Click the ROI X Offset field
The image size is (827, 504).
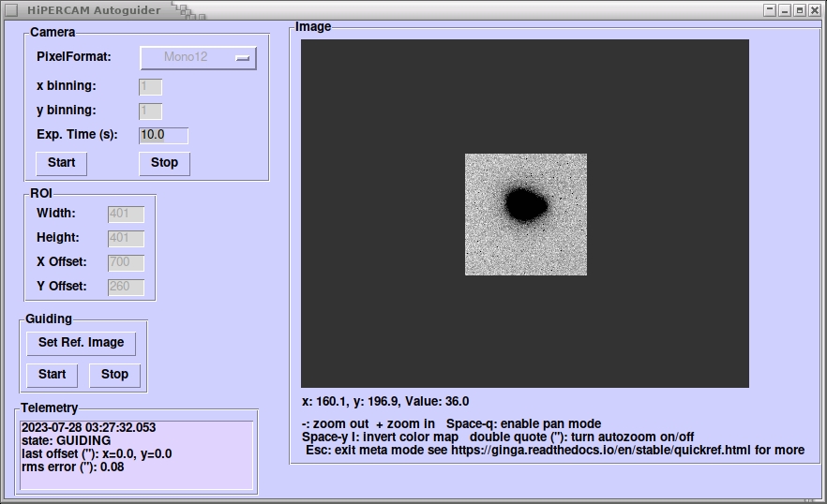click(126, 262)
